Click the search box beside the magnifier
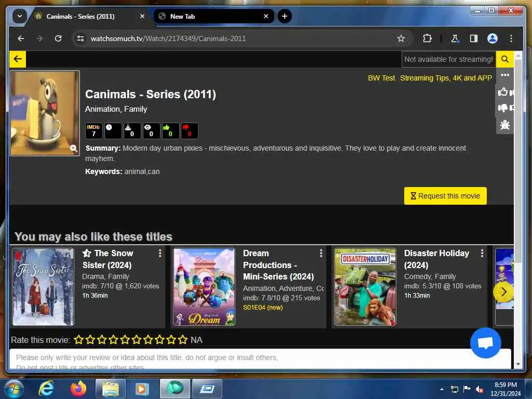Image resolution: width=532 pixels, height=399 pixels. coord(448,59)
